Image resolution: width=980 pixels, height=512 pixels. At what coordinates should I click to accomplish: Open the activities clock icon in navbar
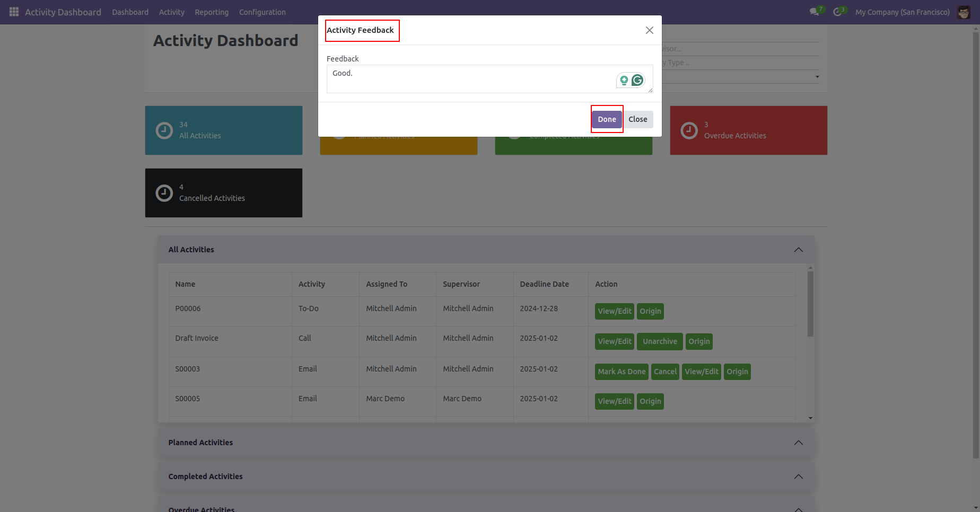[x=837, y=12]
